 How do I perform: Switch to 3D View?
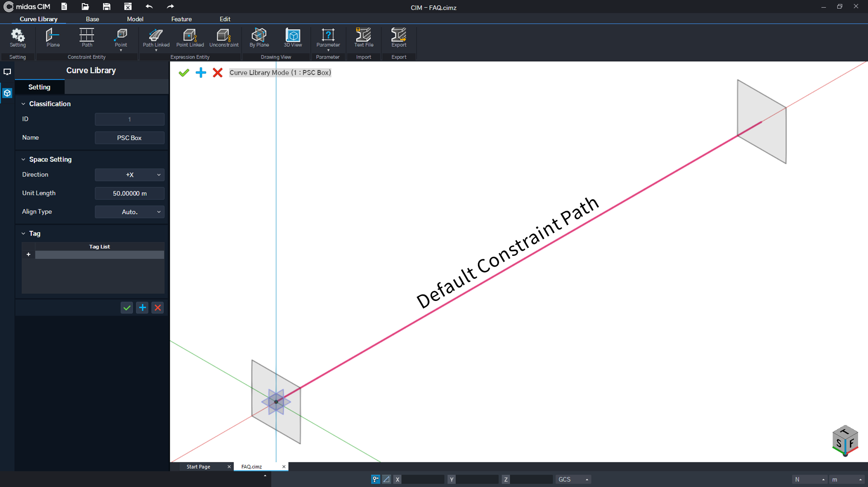(x=293, y=38)
